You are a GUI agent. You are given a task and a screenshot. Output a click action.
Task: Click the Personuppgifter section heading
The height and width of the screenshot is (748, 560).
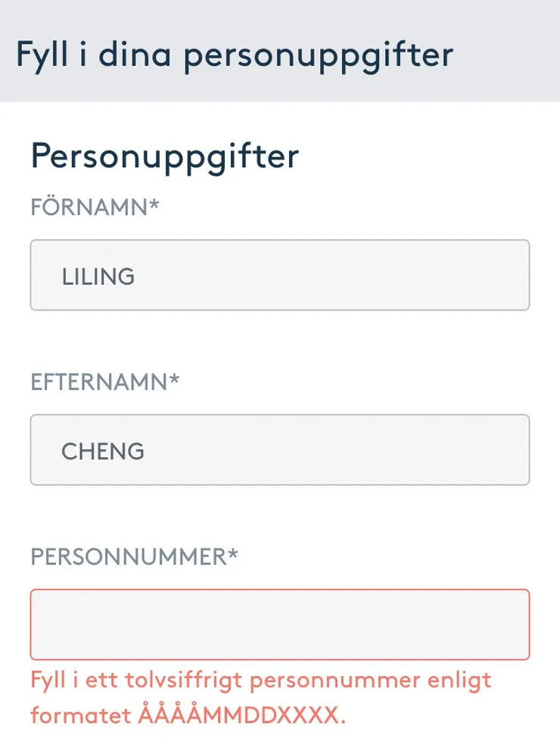tap(165, 156)
